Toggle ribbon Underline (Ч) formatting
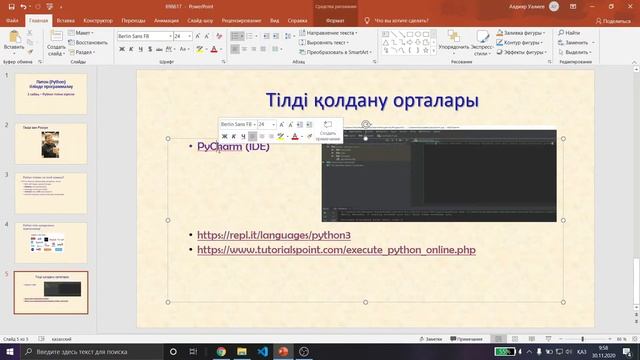Viewport: 640px width, 360px height. pos(140,49)
